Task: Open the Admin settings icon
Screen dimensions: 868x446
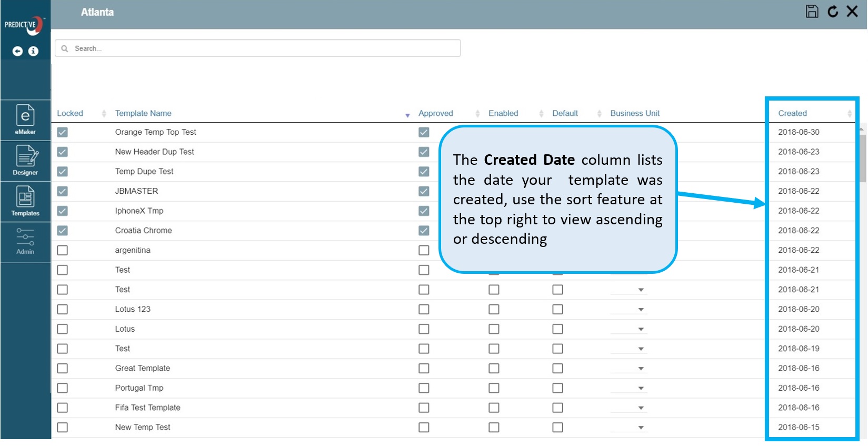Action: [25, 241]
